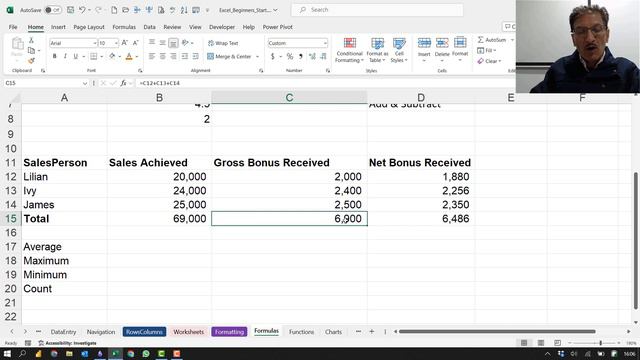The width and height of the screenshot is (640, 360).
Task: Align cell text to the right
Action: 173,56
